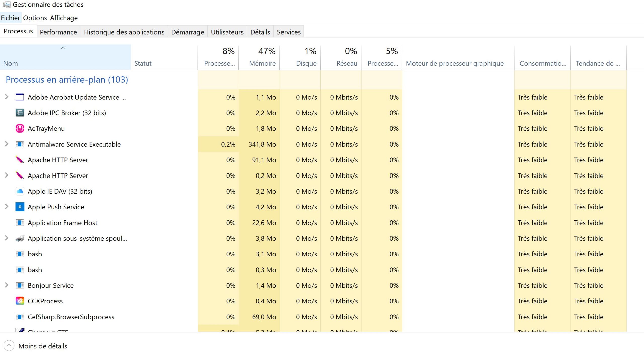Click the AeTrayMenu pink icon

tap(20, 128)
